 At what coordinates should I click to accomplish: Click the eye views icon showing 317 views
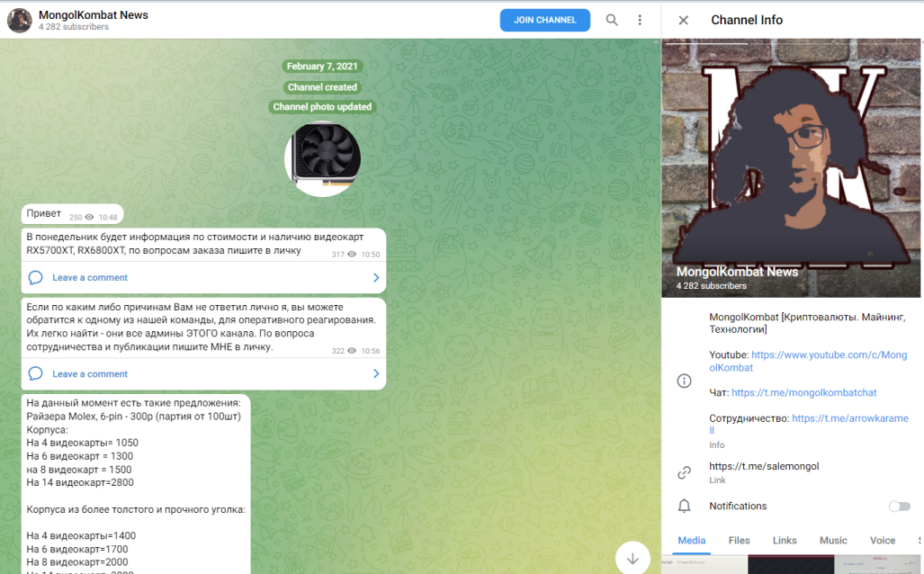click(352, 255)
